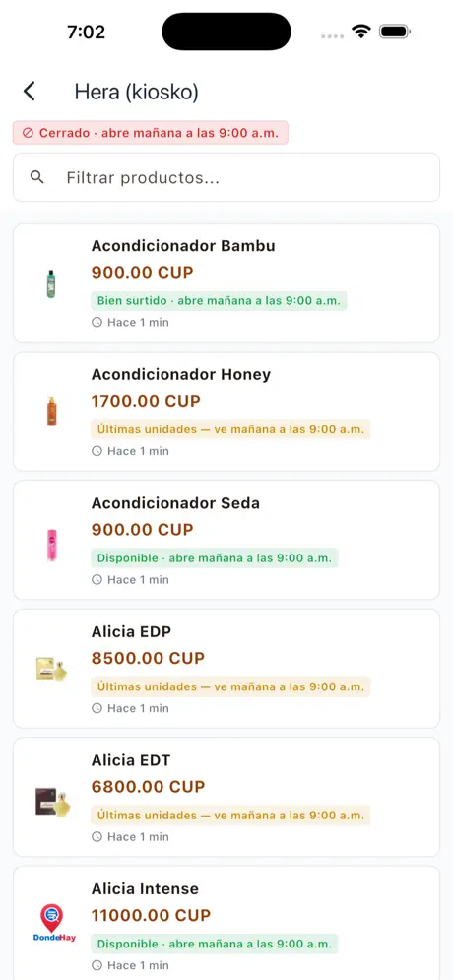Screen dimensions: 453x980
Task: Click the pink Acondicionador Seda image
Action: [x=51, y=545]
